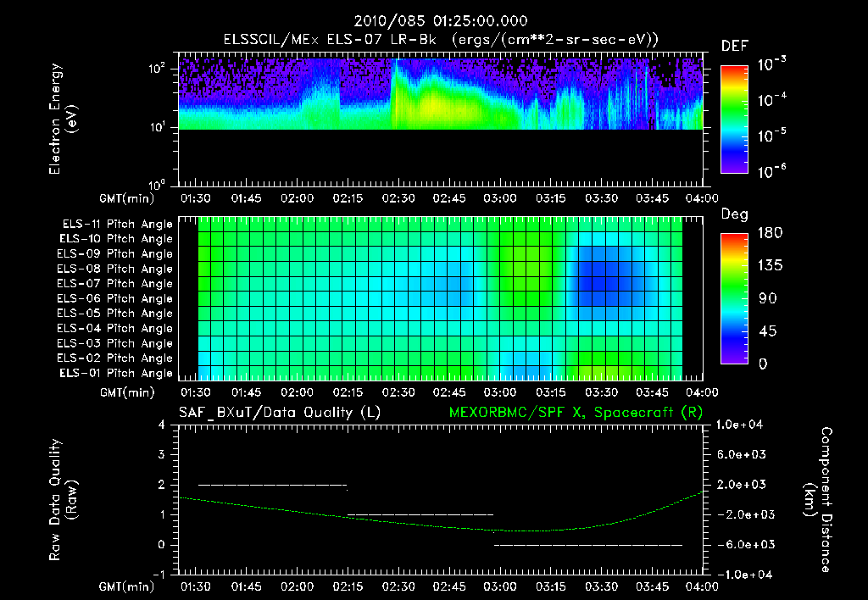This screenshot has width=868, height=600.
Task: Click 01:45 on the bottom panel time axis
Action: click(247, 586)
